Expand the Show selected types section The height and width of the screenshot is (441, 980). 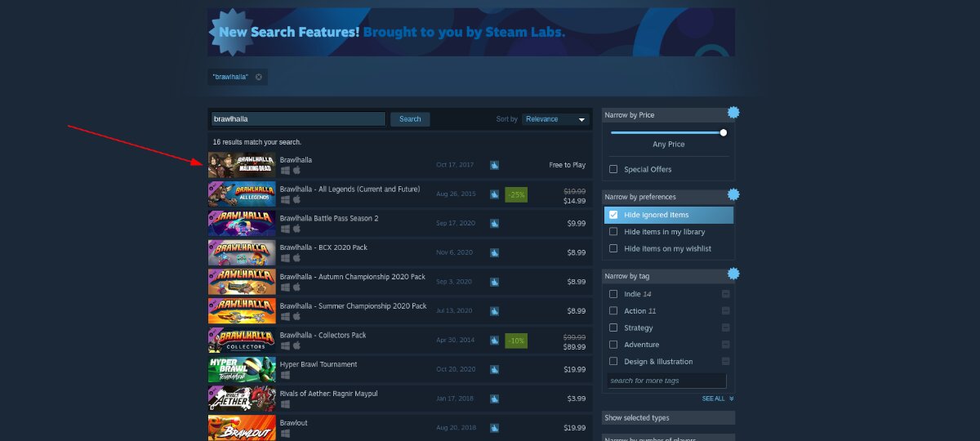coord(668,417)
